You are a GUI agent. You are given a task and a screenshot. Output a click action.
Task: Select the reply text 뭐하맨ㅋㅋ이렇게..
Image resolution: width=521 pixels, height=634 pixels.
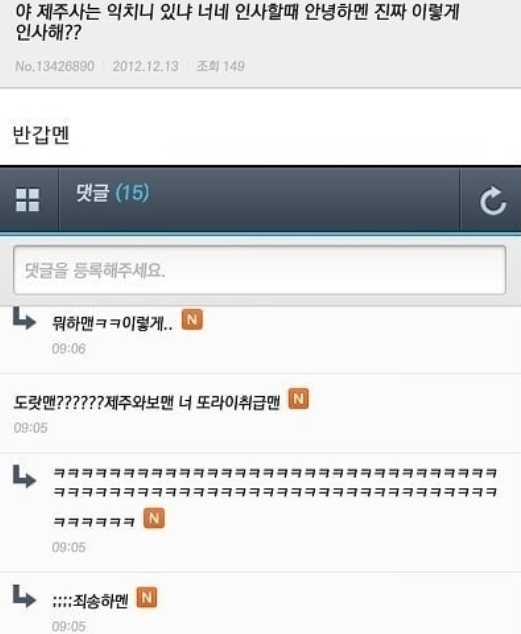(x=112, y=323)
